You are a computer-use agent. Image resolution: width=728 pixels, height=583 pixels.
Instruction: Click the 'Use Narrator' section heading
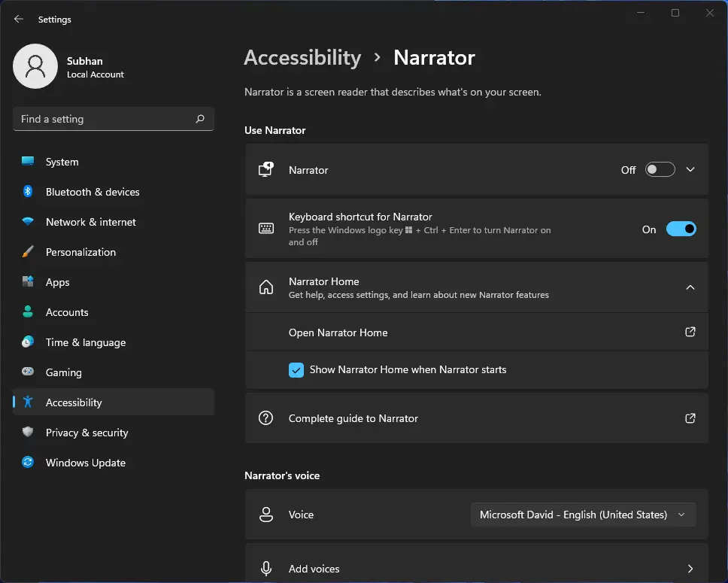[275, 131]
